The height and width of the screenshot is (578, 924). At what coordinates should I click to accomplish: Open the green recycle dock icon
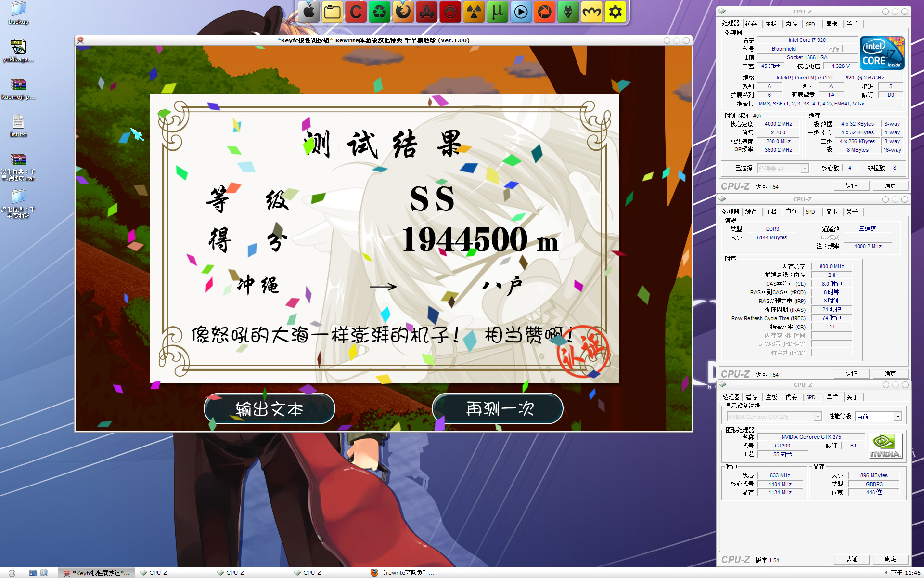380,12
